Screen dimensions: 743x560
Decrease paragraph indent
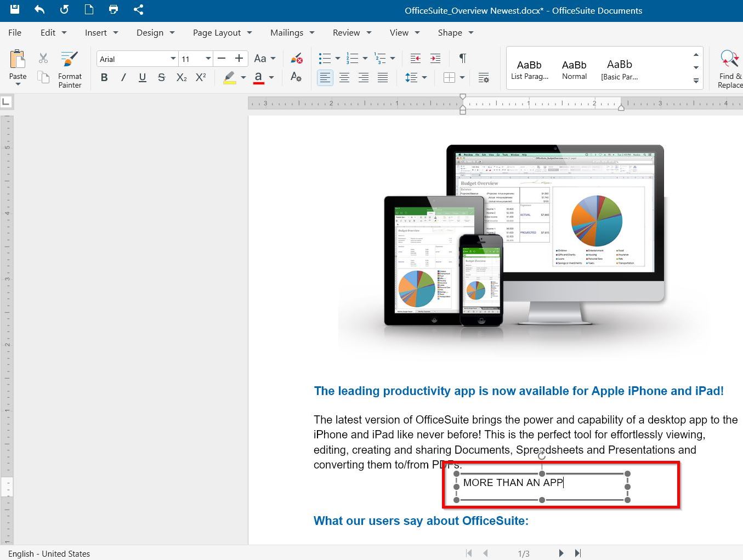click(x=415, y=58)
